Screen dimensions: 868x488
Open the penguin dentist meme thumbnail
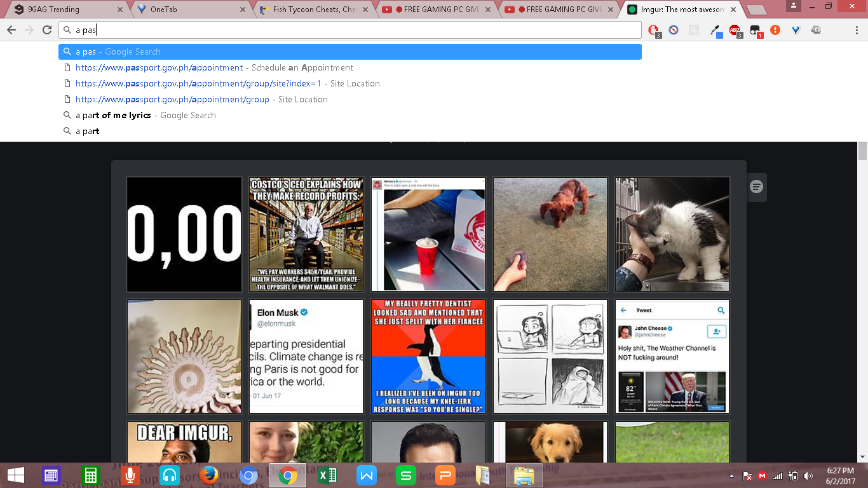(428, 356)
